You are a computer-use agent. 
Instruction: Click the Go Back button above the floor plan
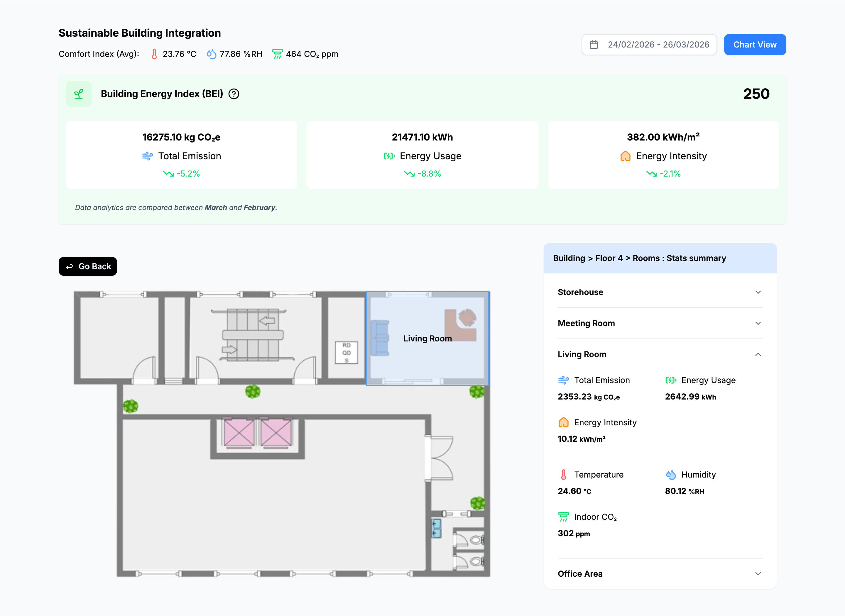pyautogui.click(x=88, y=266)
